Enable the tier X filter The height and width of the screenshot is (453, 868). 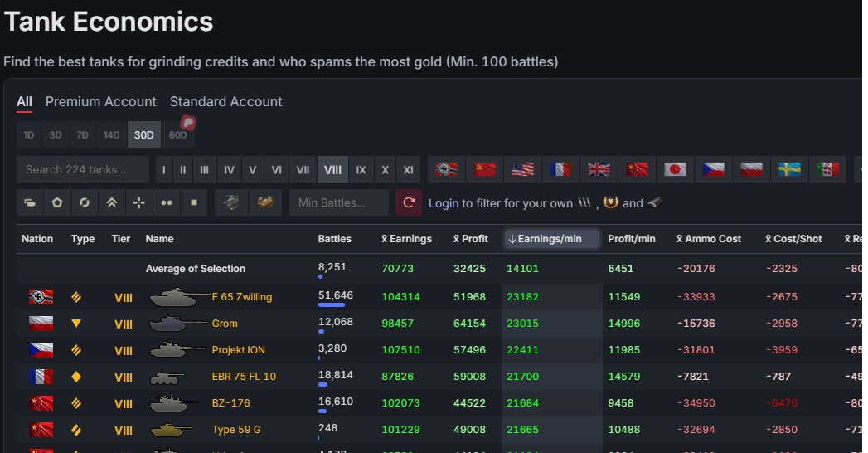(385, 169)
